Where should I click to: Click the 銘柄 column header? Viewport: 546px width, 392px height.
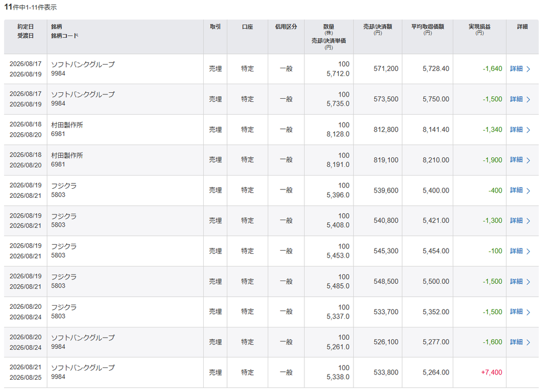57,27
